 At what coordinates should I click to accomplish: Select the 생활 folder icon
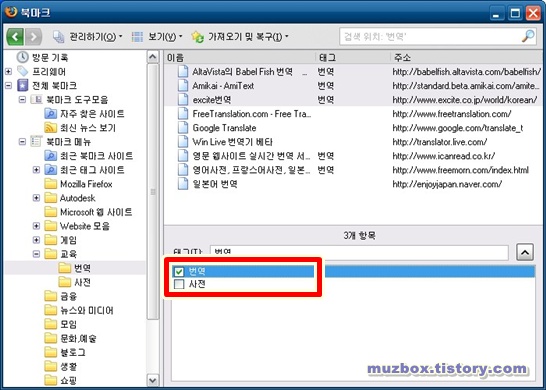[x=50, y=366]
